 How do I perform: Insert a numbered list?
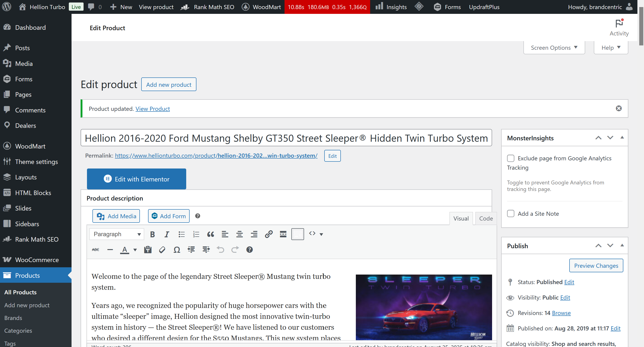tap(196, 234)
